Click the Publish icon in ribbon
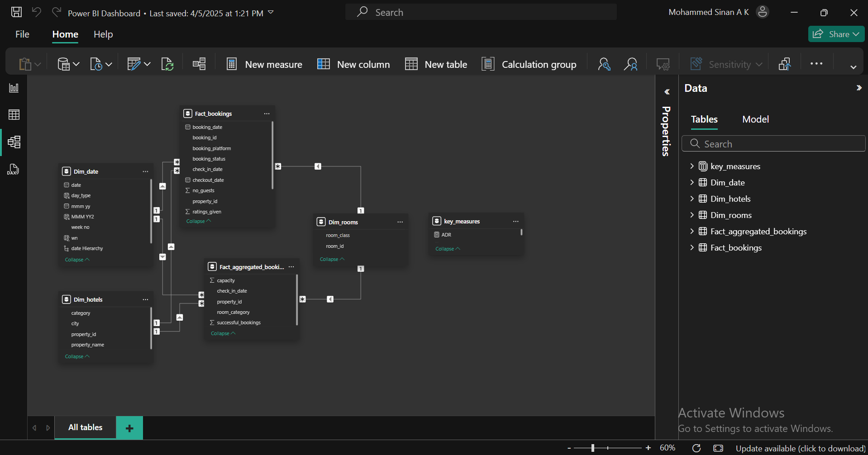Screen dimensions: 868x455 click(785, 64)
